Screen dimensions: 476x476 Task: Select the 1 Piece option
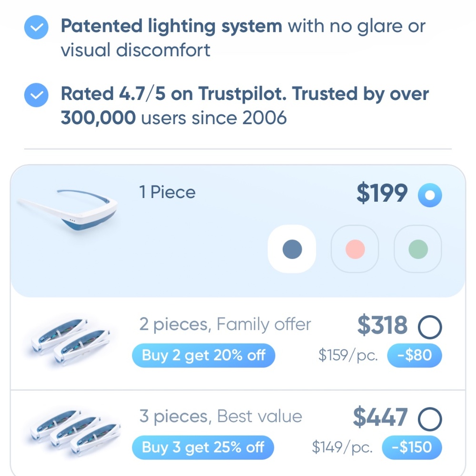(x=430, y=194)
